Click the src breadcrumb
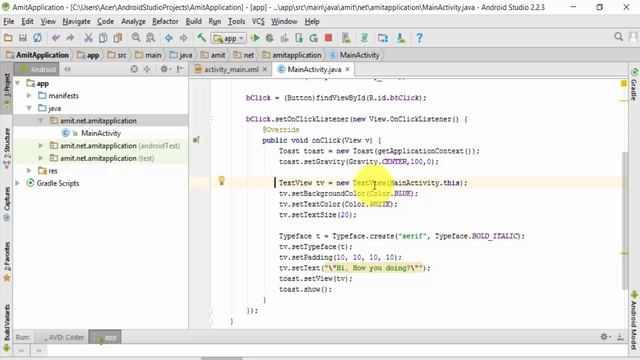Image resolution: width=640 pixels, height=360 pixels. pos(117,55)
